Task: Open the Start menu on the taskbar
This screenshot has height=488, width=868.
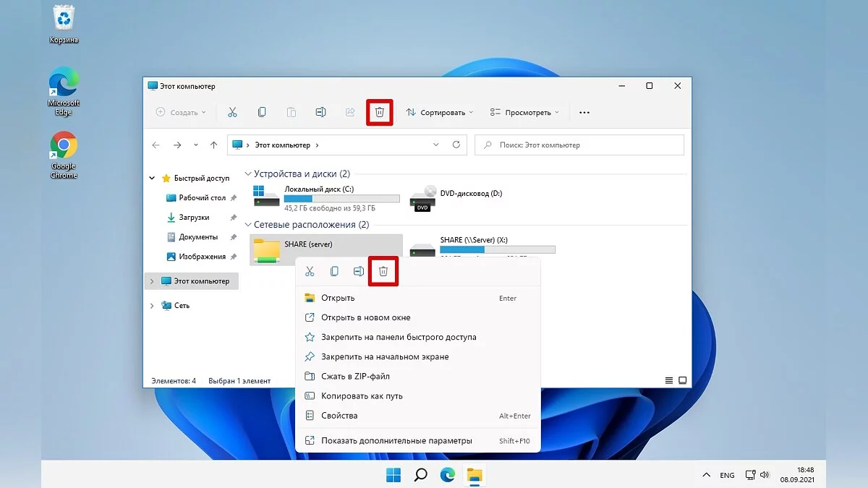Action: pos(393,475)
